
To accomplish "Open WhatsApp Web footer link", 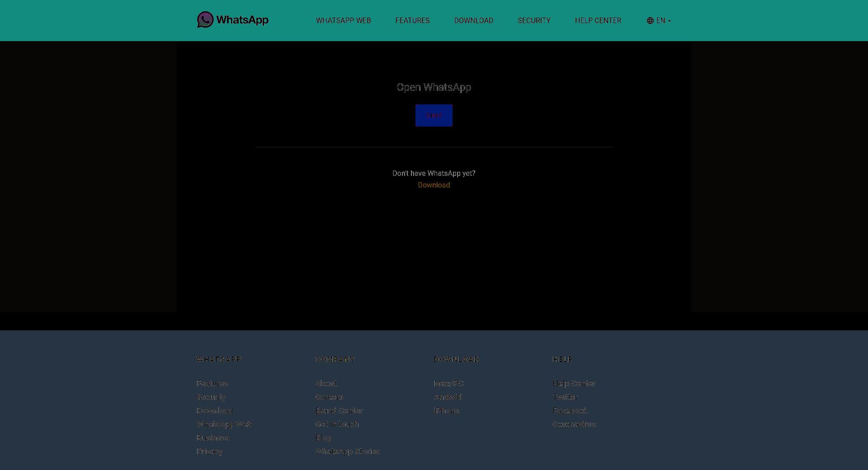I will (224, 424).
